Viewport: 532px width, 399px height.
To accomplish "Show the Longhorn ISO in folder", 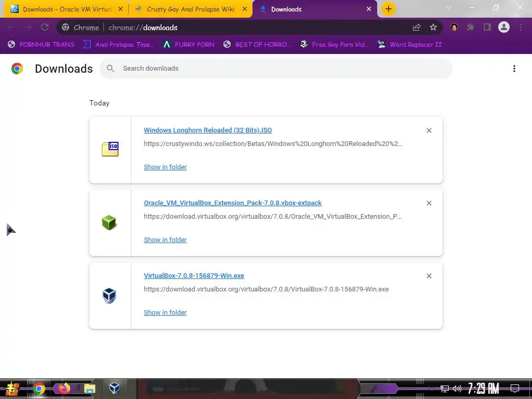I will coord(165,167).
